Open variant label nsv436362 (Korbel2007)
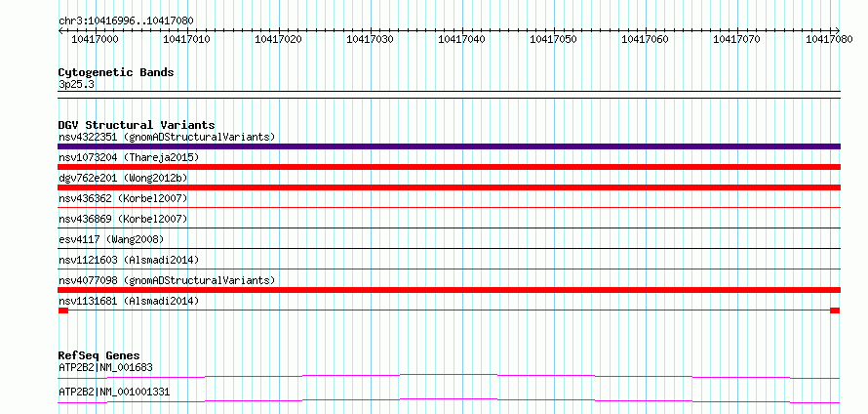868x414 pixels. 123,198
